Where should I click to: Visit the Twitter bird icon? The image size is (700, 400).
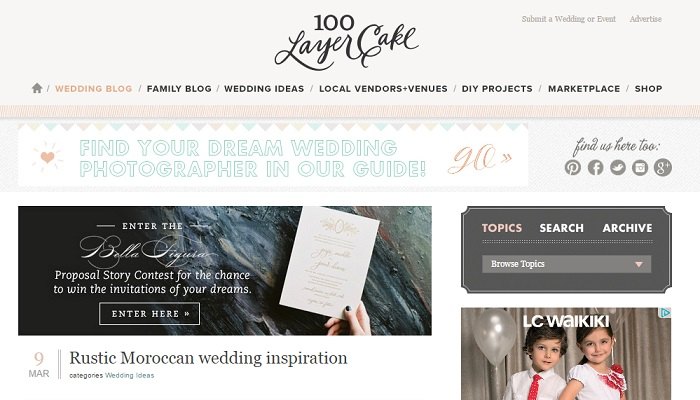[x=618, y=167]
